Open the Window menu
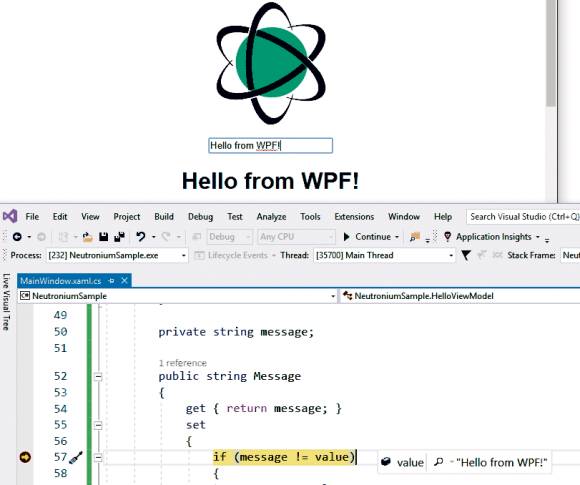 (404, 216)
